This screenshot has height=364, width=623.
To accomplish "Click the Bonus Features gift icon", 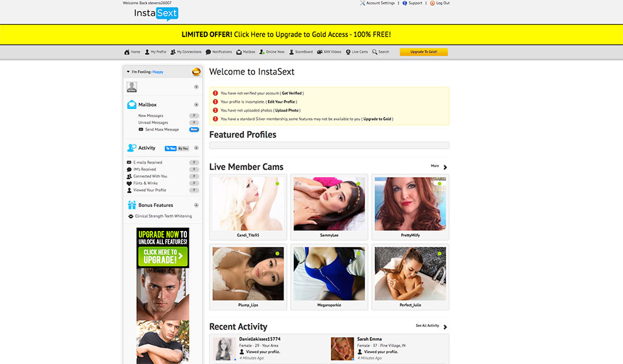I will tap(132, 205).
